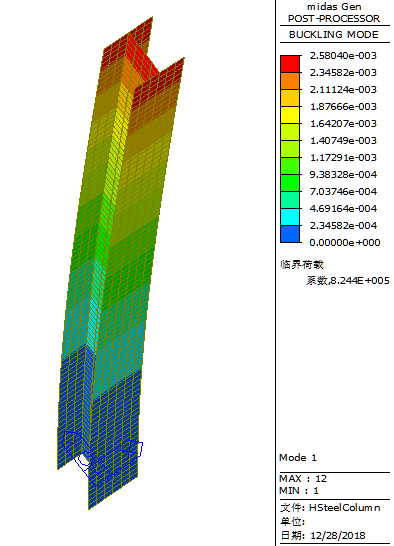This screenshot has height=546, width=394.
Task: Click the MIN : 1 node label
Action: [299, 491]
